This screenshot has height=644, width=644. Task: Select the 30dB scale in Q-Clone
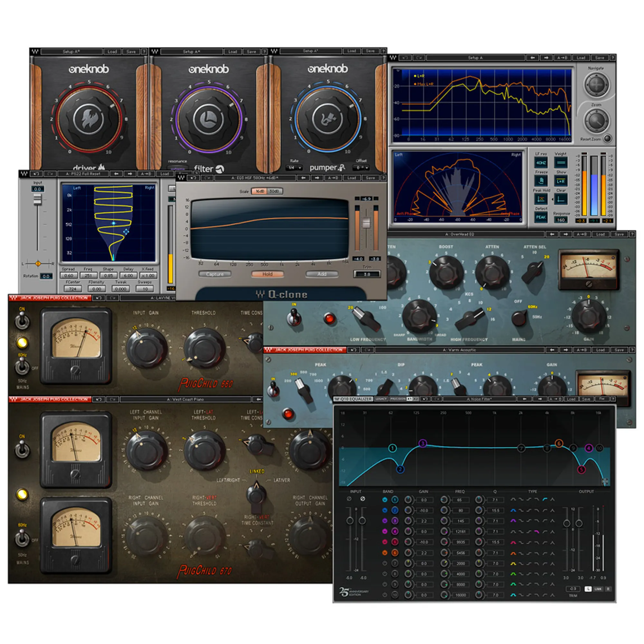(274, 191)
